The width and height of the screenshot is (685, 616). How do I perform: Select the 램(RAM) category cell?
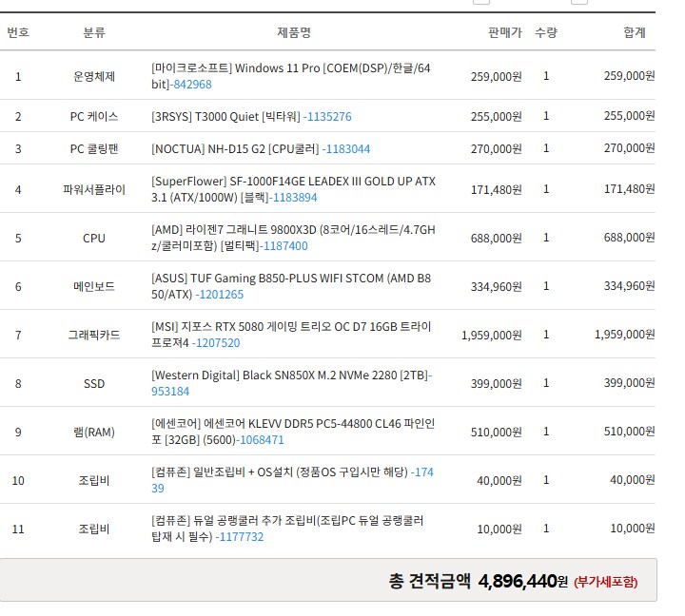pos(94,432)
